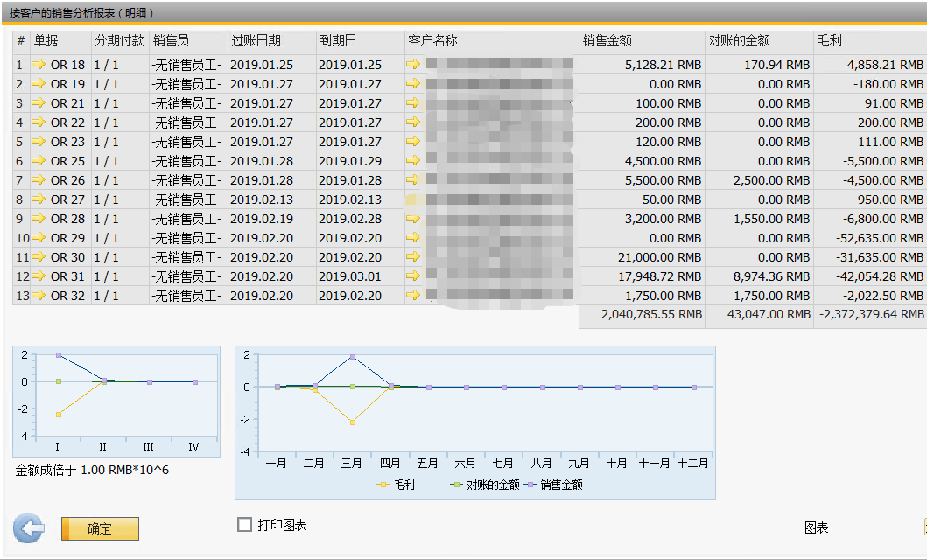Open document link arrow for OR 23
The width and height of the screenshot is (927, 560).
39,141
